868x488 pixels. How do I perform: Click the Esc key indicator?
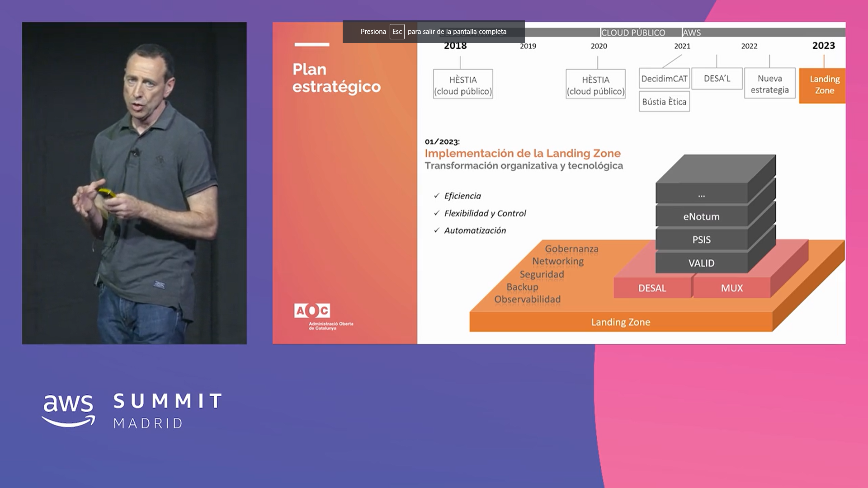397,32
